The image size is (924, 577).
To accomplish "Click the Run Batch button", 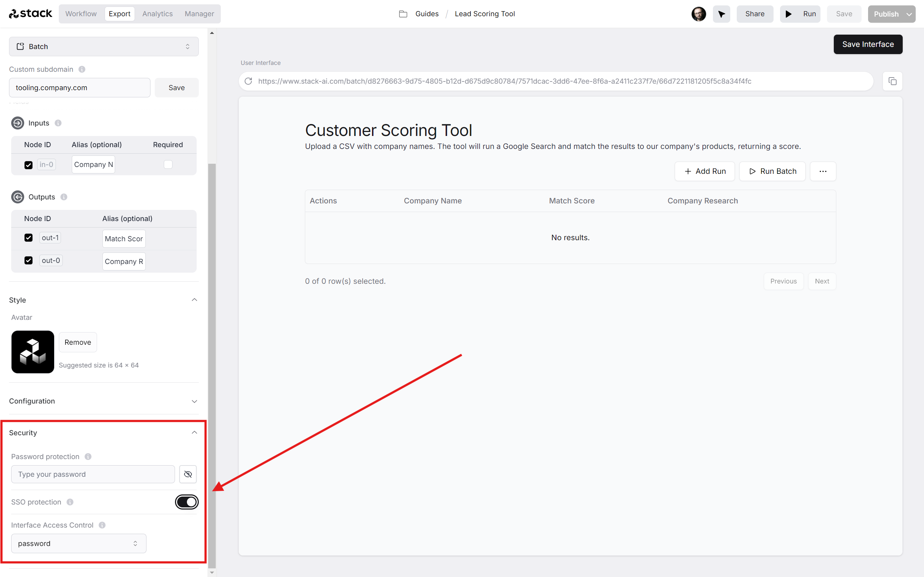I will tap(772, 171).
